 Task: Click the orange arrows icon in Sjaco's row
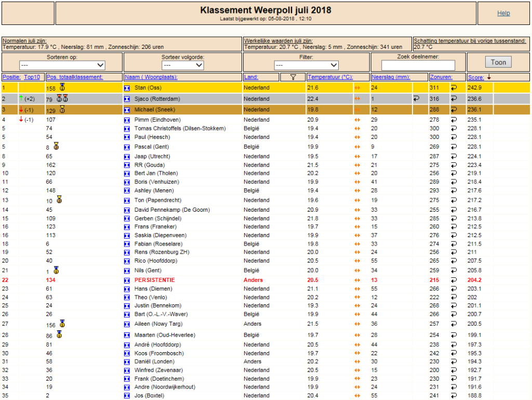pyautogui.click(x=357, y=99)
